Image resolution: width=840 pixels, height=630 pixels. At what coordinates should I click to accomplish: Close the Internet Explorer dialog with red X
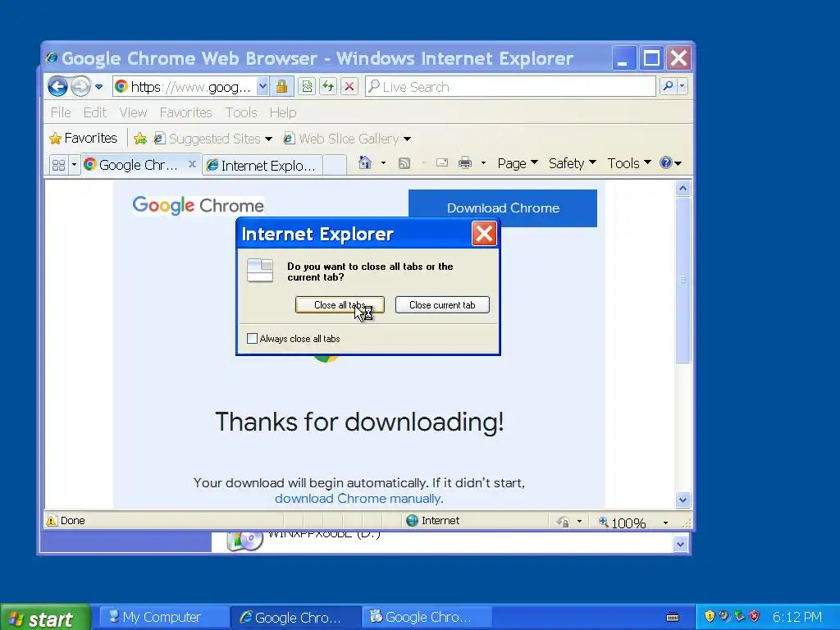click(x=484, y=234)
